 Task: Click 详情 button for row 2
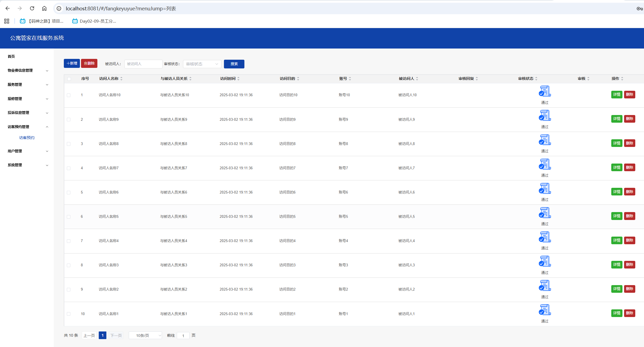click(x=616, y=119)
